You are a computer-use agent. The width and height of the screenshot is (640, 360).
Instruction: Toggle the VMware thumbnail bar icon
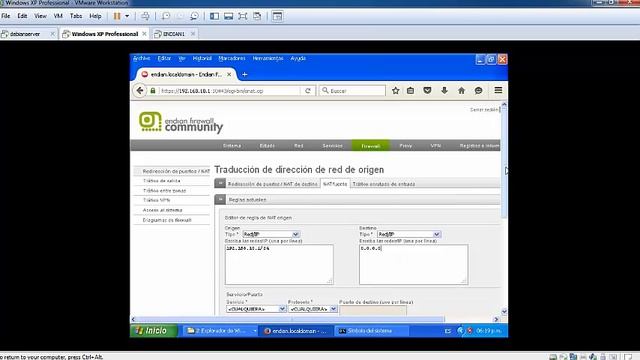click(229, 16)
